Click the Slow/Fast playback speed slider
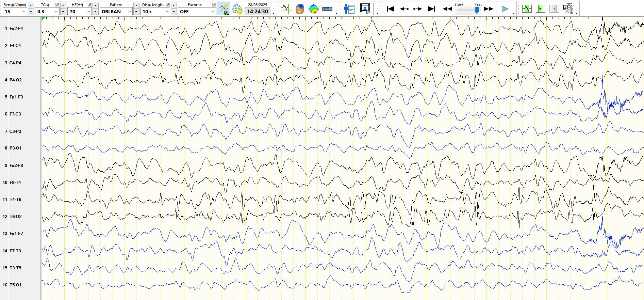The width and height of the screenshot is (644, 300). pos(468,10)
